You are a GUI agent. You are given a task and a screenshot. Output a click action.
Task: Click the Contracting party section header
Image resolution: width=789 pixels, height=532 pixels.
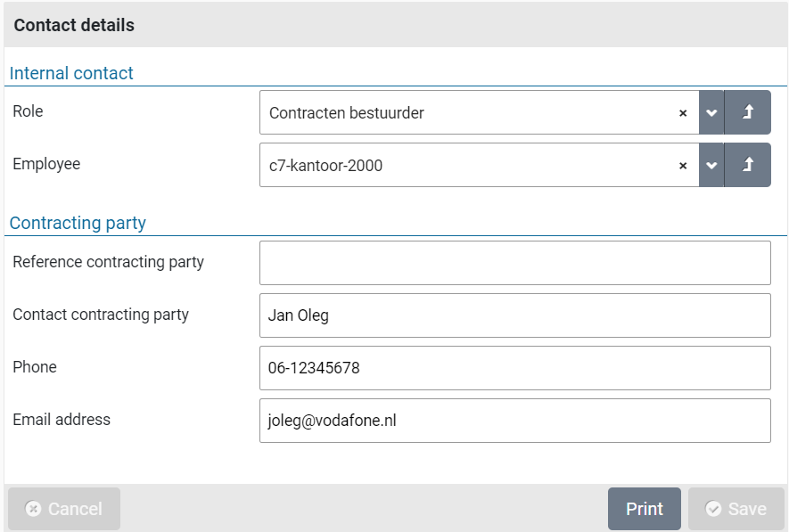(x=78, y=223)
